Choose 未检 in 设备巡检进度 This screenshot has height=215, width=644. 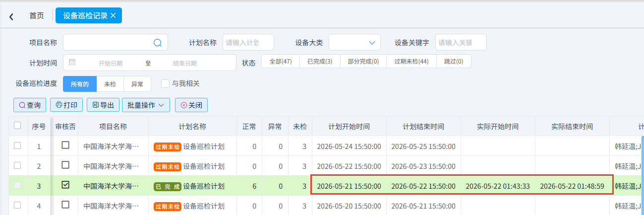(x=110, y=84)
